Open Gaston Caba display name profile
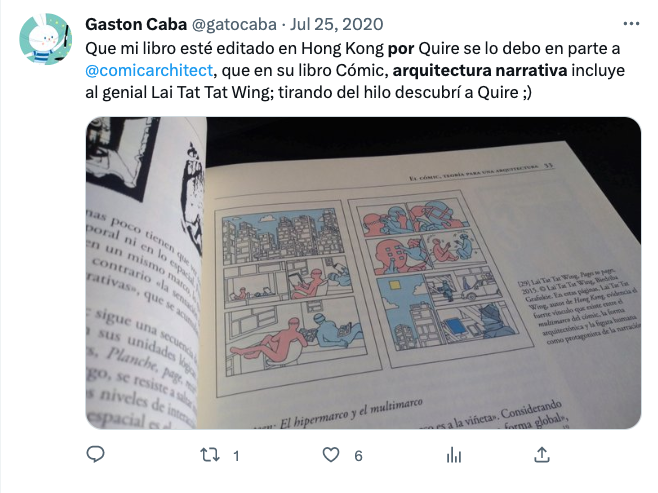658x493 pixels. coord(136,24)
